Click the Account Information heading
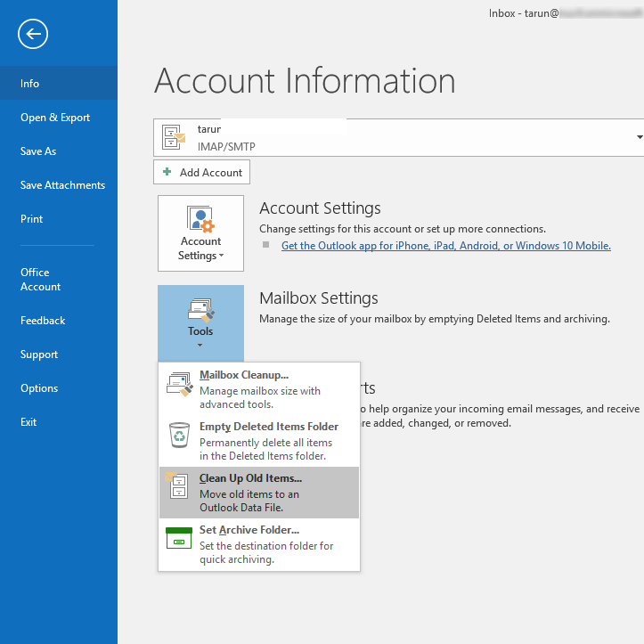The width and height of the screenshot is (644, 644). (x=305, y=81)
